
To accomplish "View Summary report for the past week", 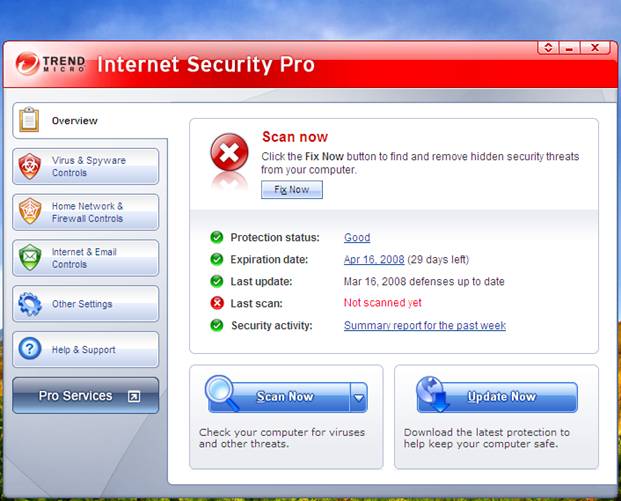I will pyautogui.click(x=424, y=326).
